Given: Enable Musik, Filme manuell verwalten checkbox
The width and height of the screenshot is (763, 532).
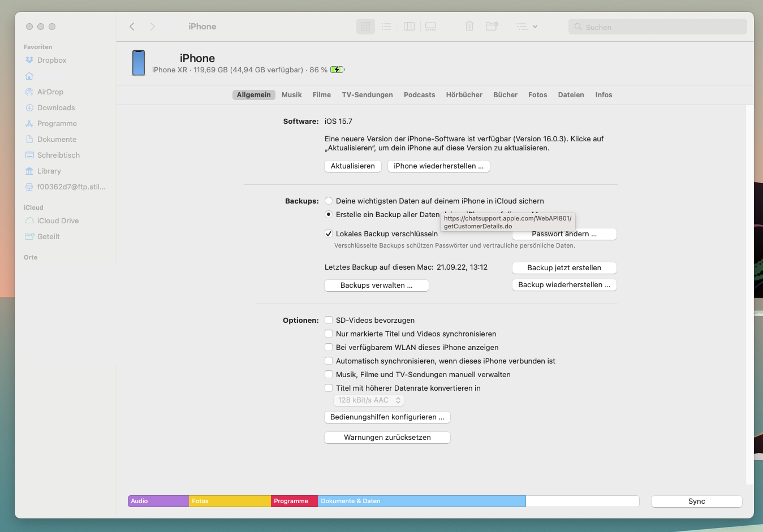Looking at the screenshot, I should point(329,374).
